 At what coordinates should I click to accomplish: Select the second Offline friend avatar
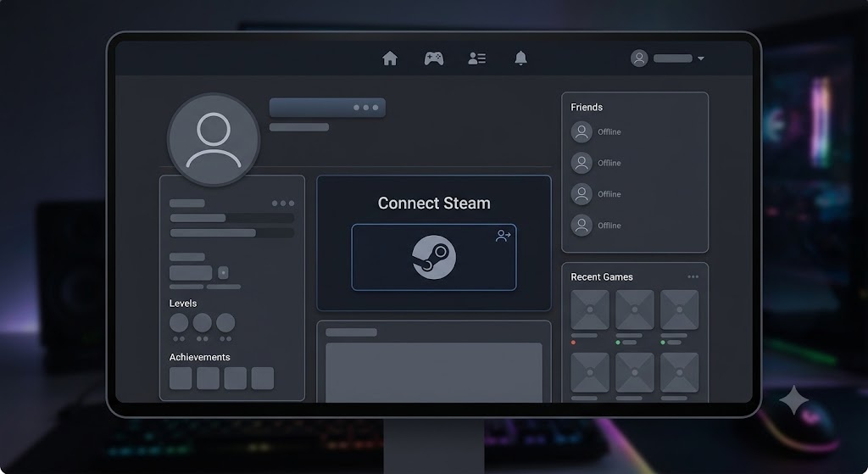pos(581,163)
